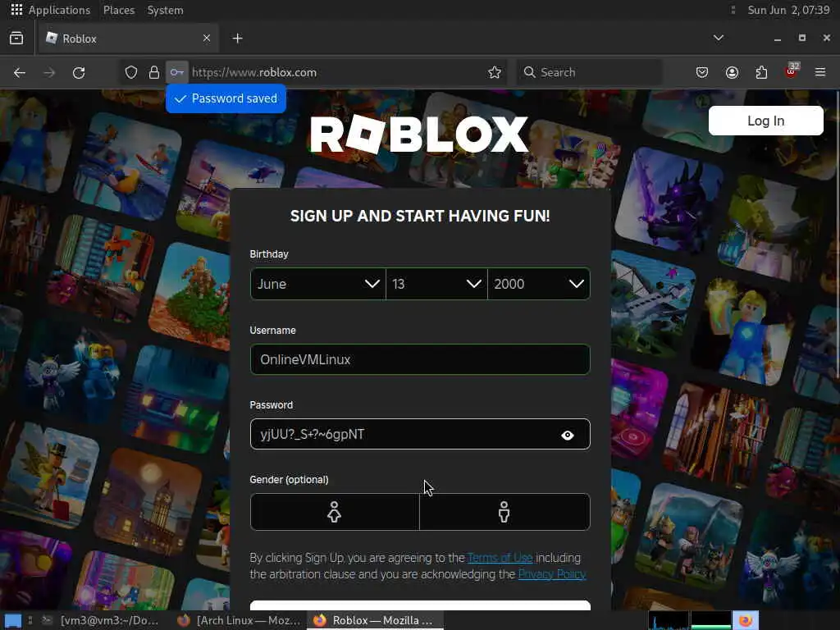
Task: Click the browser Search box
Action: (589, 72)
